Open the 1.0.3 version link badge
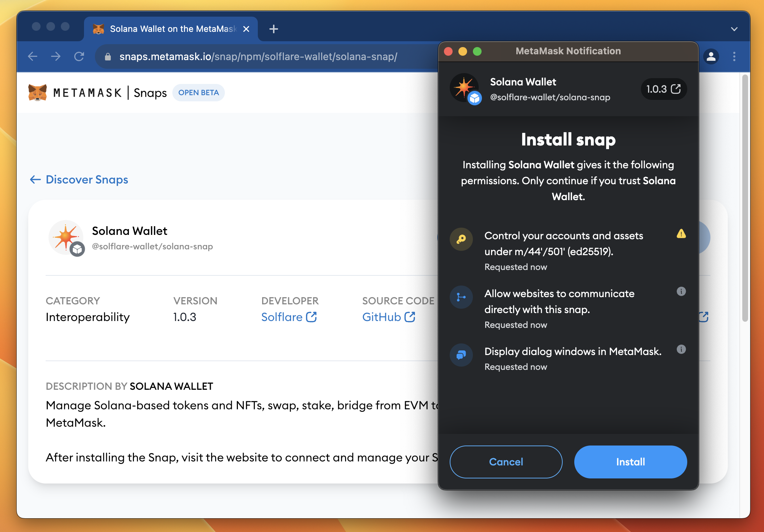 point(663,89)
